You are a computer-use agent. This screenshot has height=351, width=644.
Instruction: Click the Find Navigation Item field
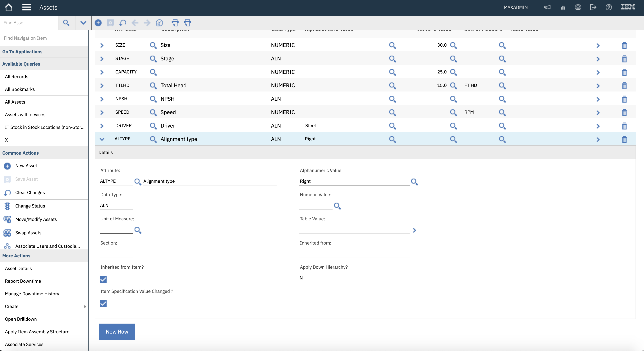[44, 38]
